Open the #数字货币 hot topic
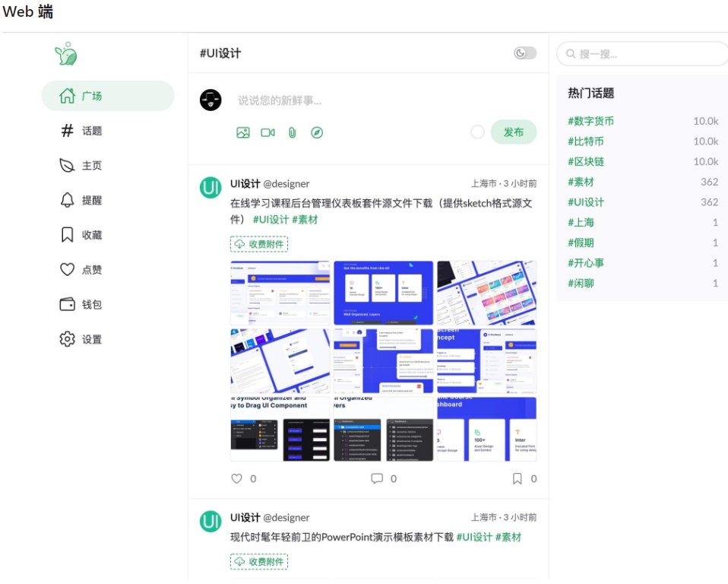Screen dimensions: 728x584 coord(590,121)
